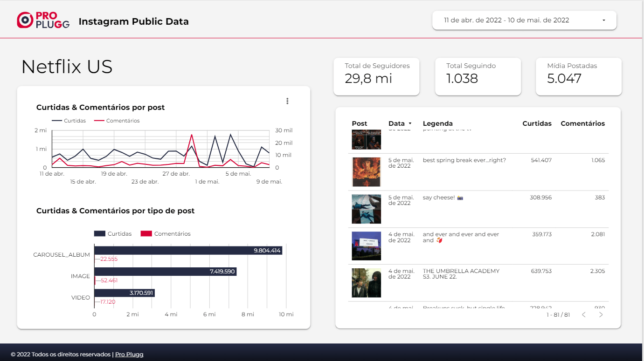Click the CAROUSEL_ALBUM axis label
This screenshot has height=361, width=644.
click(x=62, y=255)
